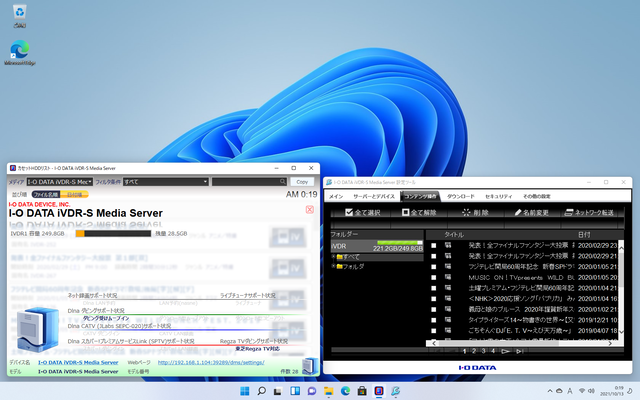Click the video icon of the <NHK>2020応援ソング row
This screenshot has width=640, height=400.
click(x=448, y=298)
